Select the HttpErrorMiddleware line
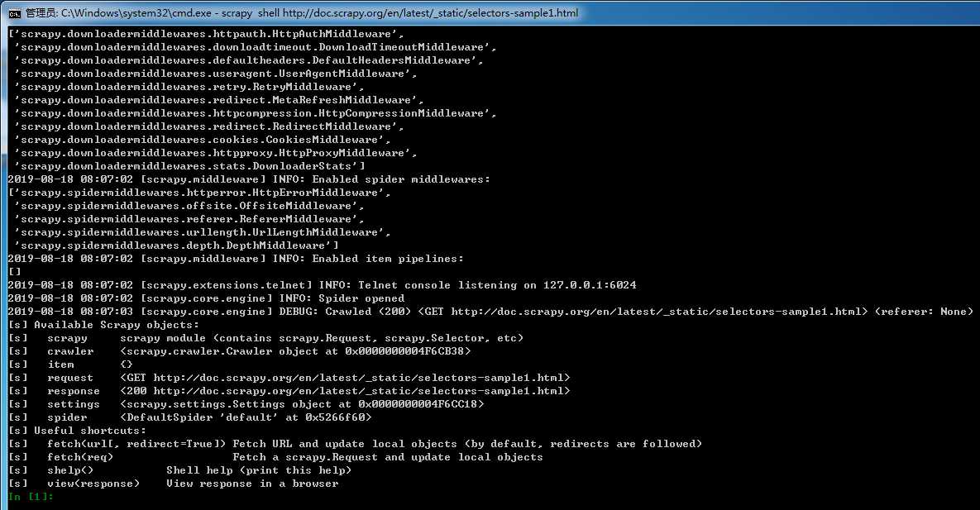Viewport: 980px width, 510px height. (199, 193)
